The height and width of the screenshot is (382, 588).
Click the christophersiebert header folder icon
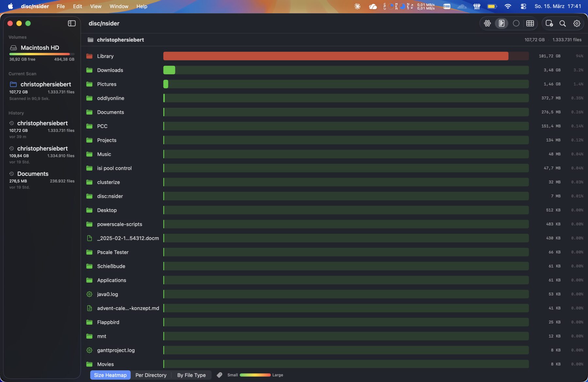click(90, 40)
